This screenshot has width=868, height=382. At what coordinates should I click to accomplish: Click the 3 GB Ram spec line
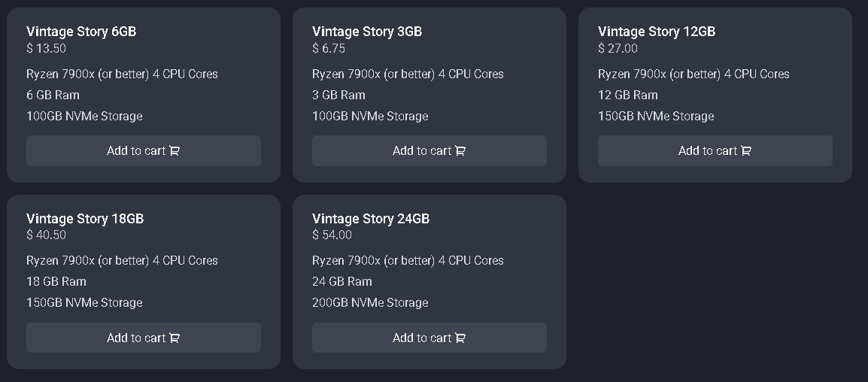[x=338, y=95]
